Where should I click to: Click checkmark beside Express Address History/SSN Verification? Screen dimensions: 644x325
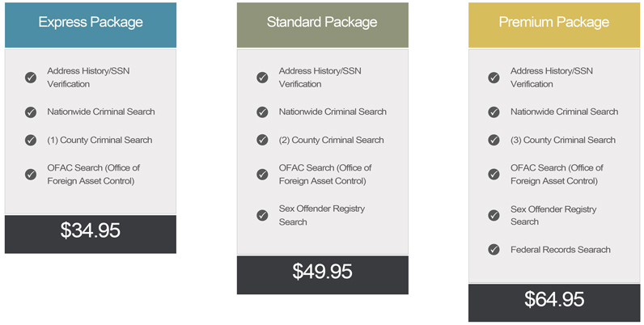click(31, 78)
